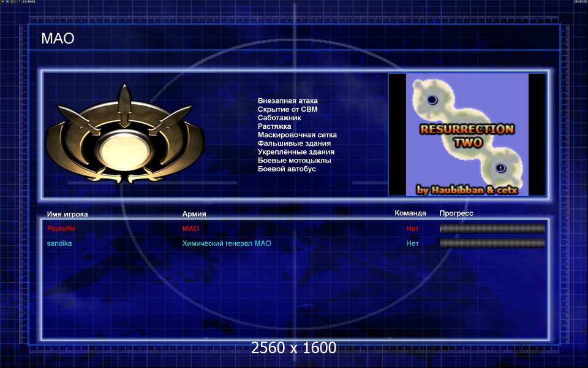This screenshot has height=368, width=588.
Task: Click the Команда column header
Action: (x=410, y=213)
